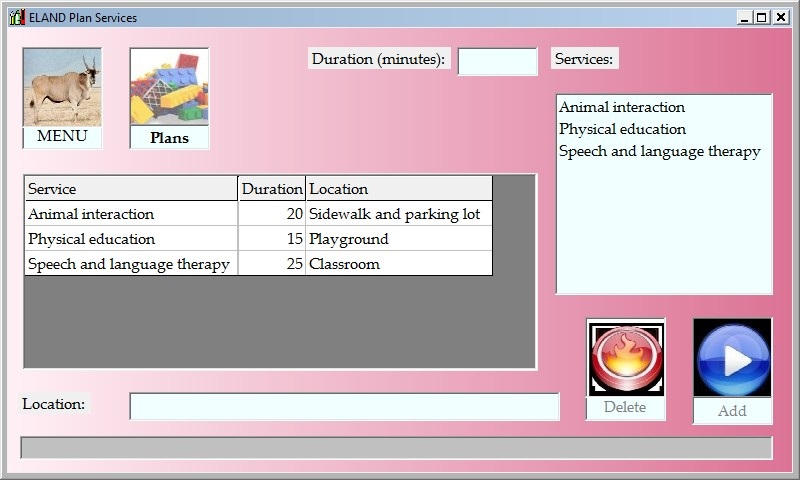The width and height of the screenshot is (800, 480).
Task: Select Animal interaction in Services list
Action: [x=621, y=107]
